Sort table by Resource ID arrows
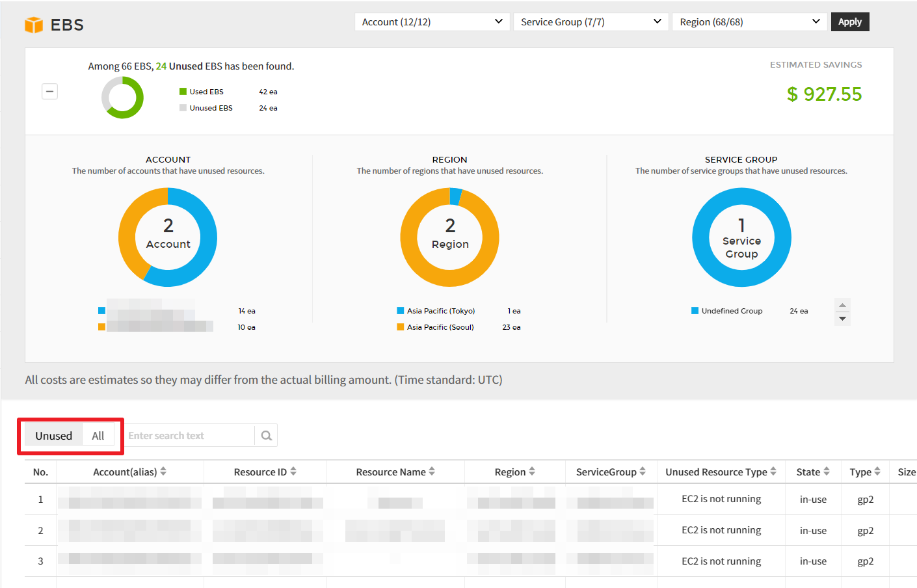This screenshot has height=588, width=917. tap(293, 472)
